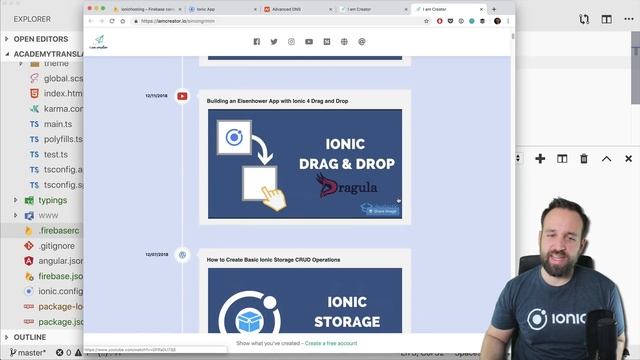The image size is (640, 360).
Task: Close the active I am Creator tab
Action: click(481, 9)
